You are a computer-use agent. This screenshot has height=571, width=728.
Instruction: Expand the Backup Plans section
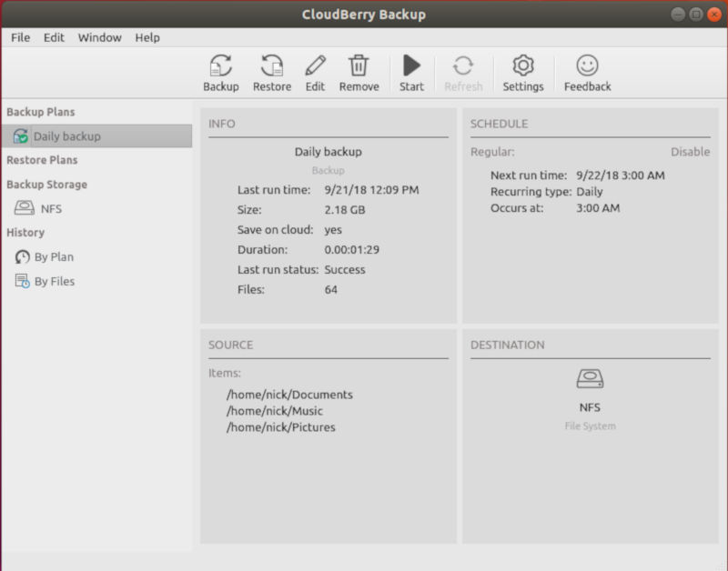click(x=41, y=112)
